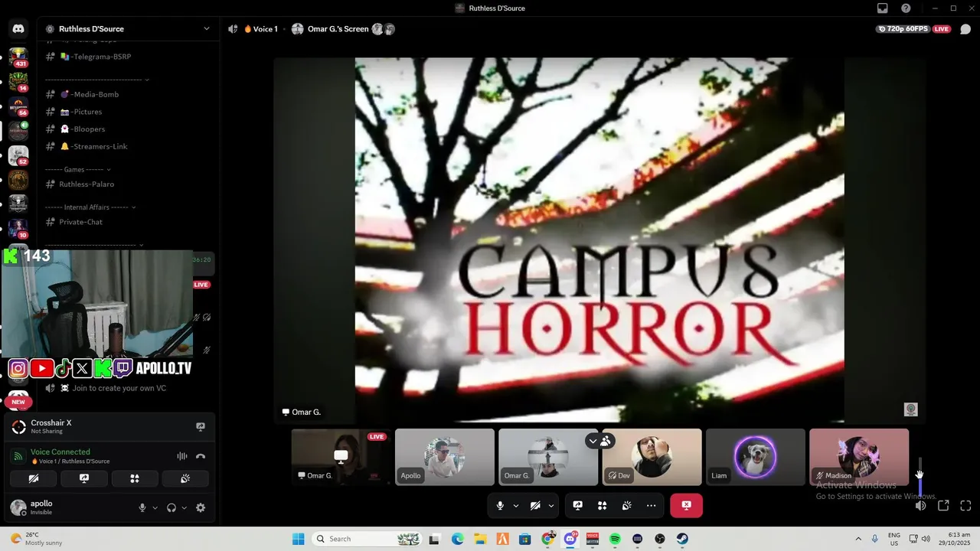This screenshot has width=980, height=551.
Task: Select Liam participant tile
Action: coord(756,457)
